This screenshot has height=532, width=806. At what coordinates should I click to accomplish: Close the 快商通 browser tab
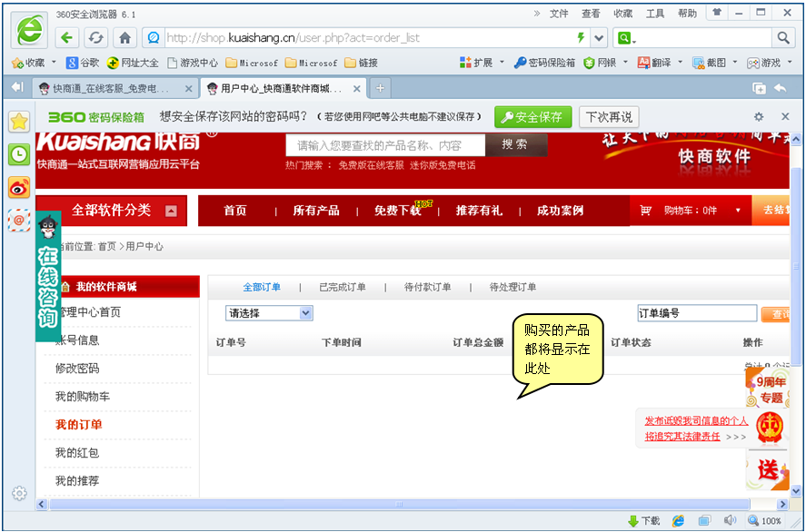click(x=188, y=89)
